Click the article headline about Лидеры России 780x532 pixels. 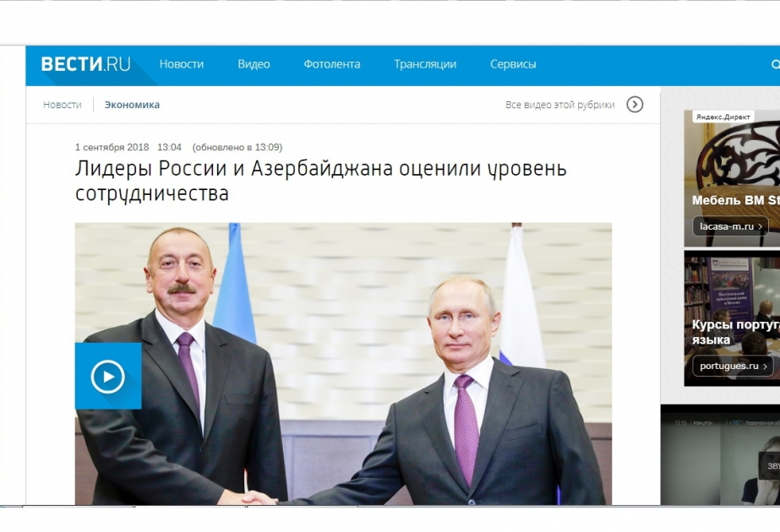(x=321, y=181)
